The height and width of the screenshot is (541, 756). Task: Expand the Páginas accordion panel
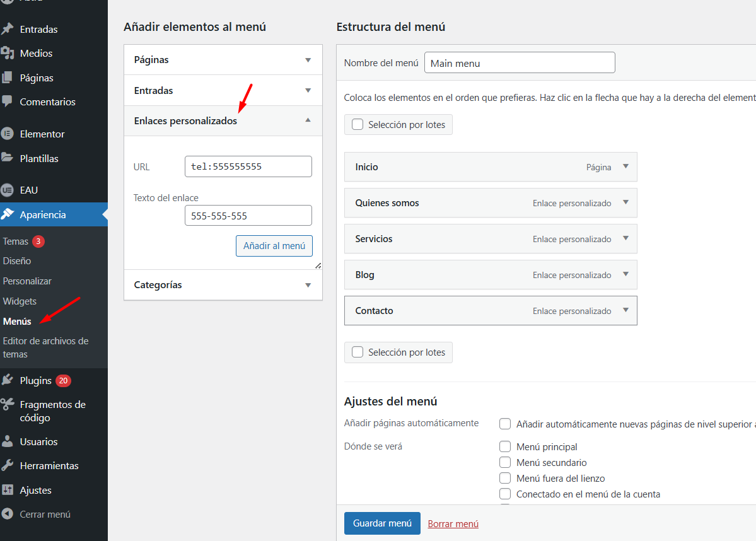(308, 60)
